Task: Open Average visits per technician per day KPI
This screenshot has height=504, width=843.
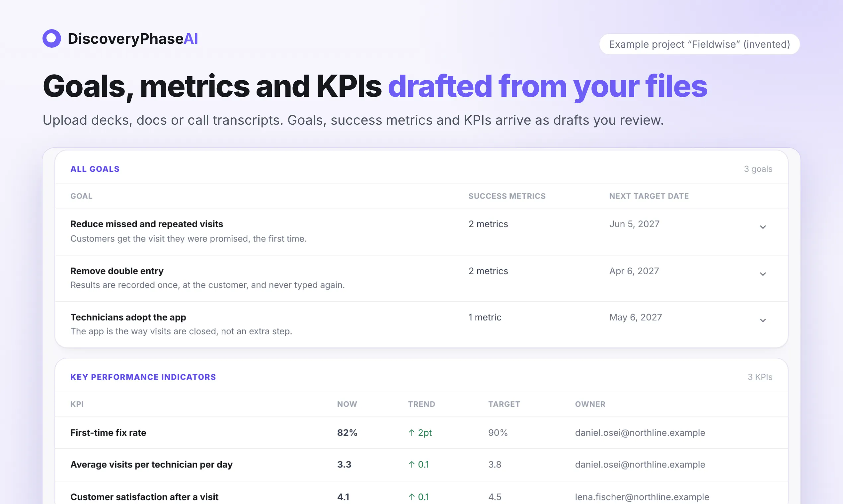Action: pyautogui.click(x=151, y=464)
